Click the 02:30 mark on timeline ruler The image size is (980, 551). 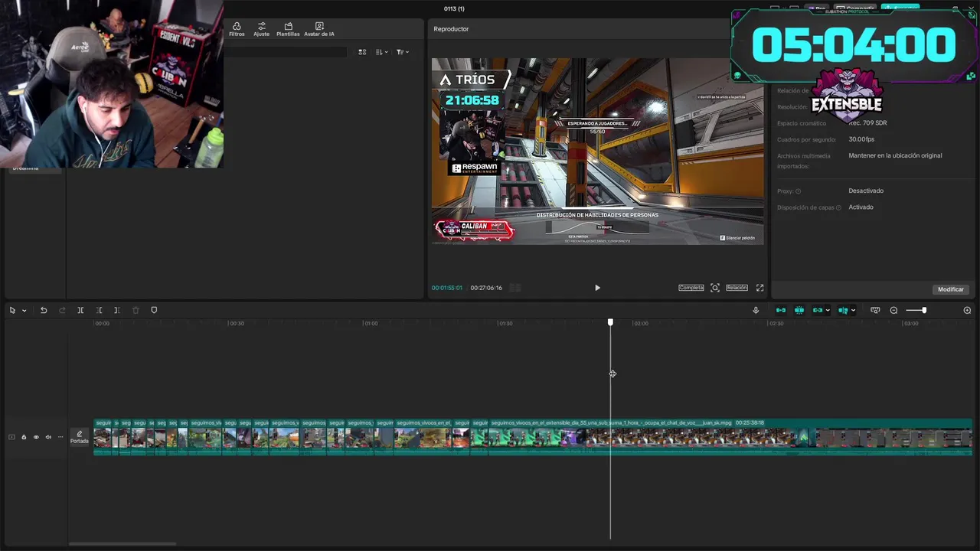776,323
